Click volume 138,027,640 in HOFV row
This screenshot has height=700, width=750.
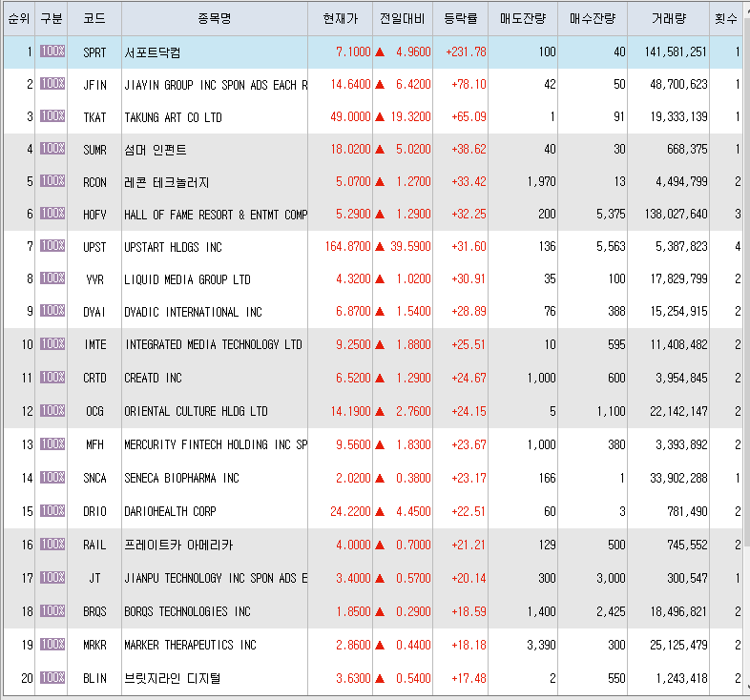676,214
